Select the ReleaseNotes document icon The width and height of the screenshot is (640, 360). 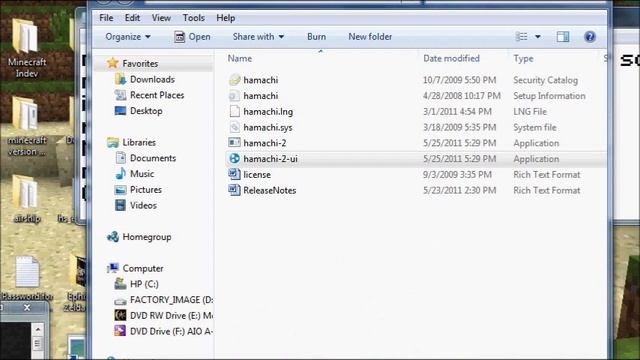(x=234, y=190)
